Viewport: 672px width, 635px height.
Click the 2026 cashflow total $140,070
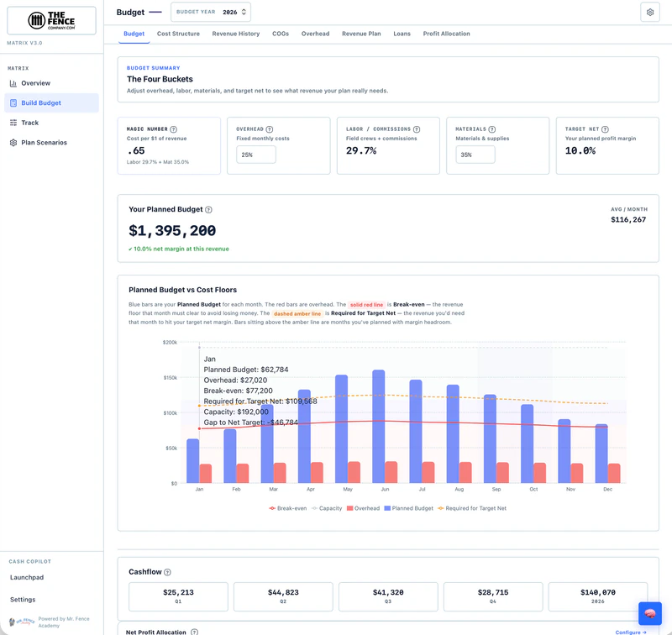[598, 596]
